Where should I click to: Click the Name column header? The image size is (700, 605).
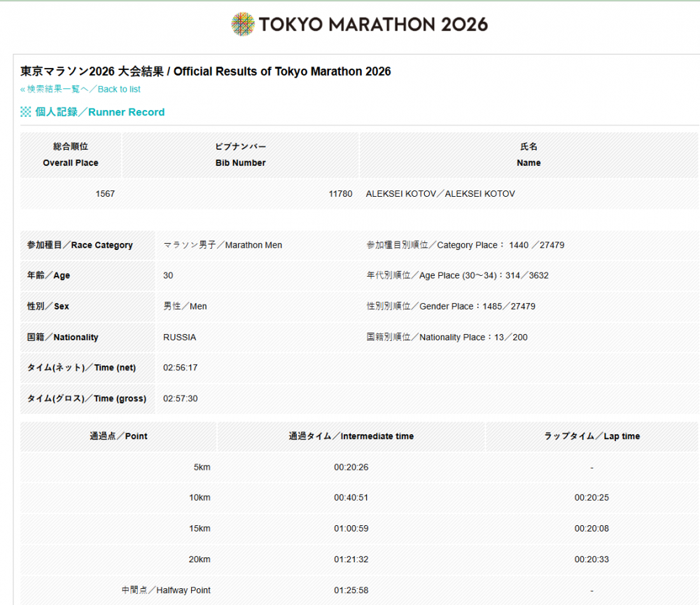click(528, 155)
